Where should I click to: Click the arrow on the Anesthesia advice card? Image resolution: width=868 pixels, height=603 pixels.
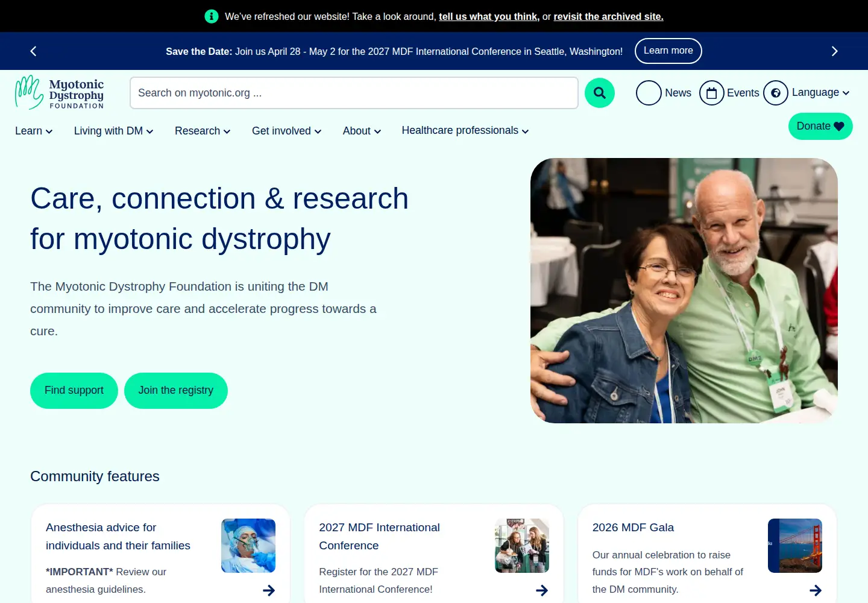pos(269,590)
